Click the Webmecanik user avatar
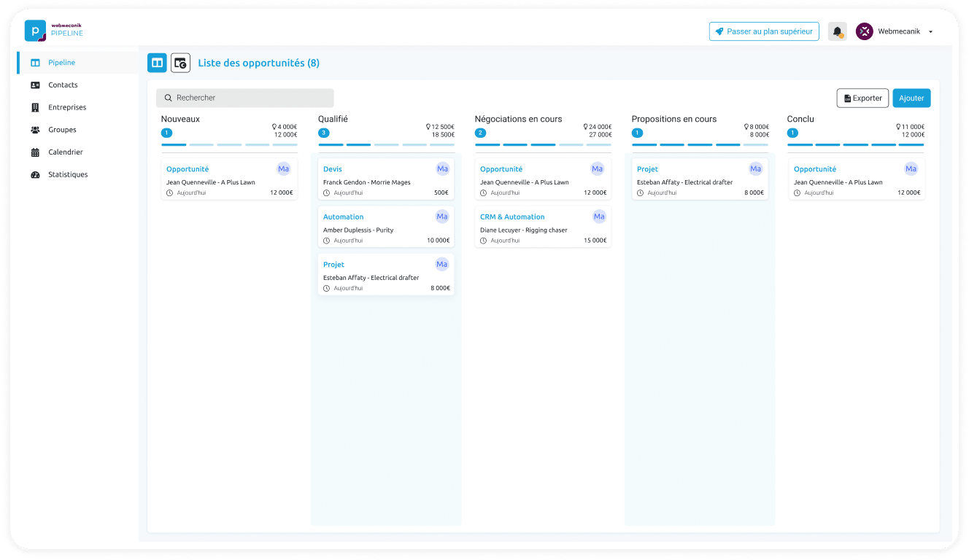Image resolution: width=969 pixels, height=560 pixels. pyautogui.click(x=864, y=31)
